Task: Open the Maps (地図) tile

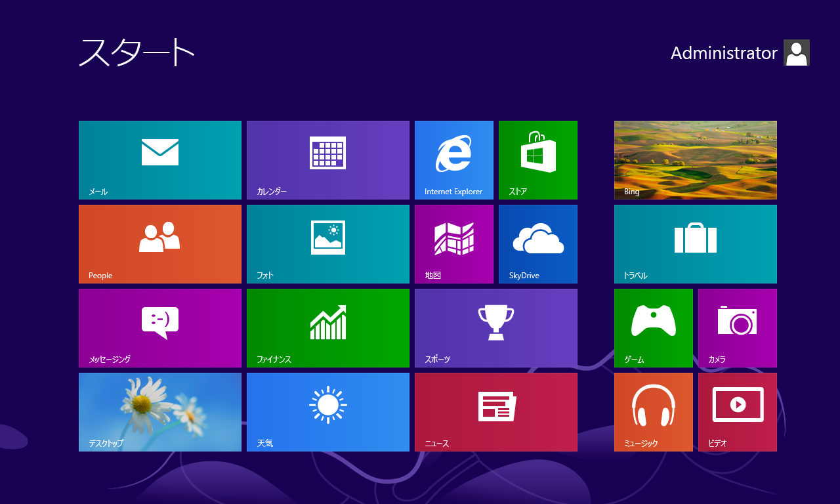Action: coord(454,244)
